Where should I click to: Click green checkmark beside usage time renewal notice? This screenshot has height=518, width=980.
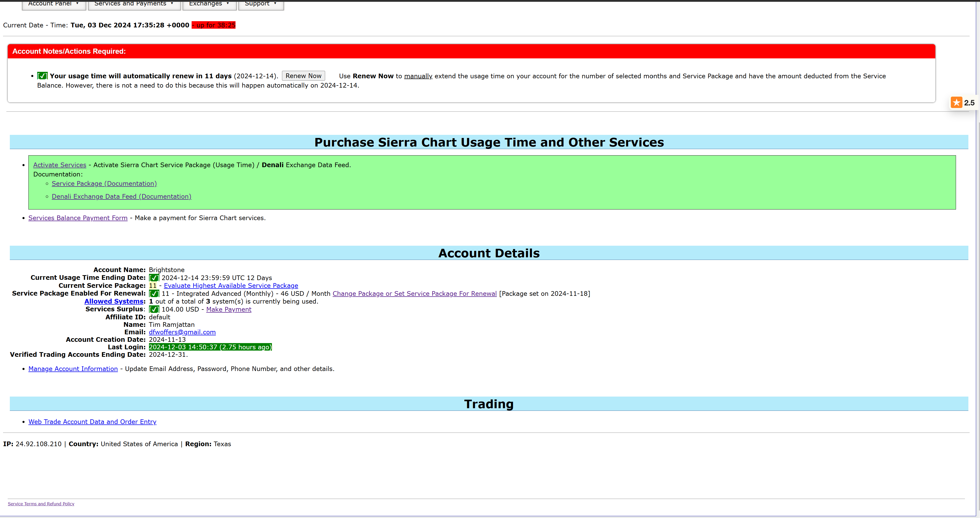coord(42,76)
